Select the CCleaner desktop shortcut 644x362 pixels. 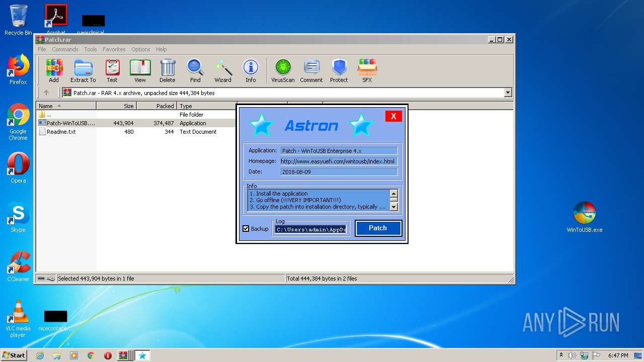[18, 266]
